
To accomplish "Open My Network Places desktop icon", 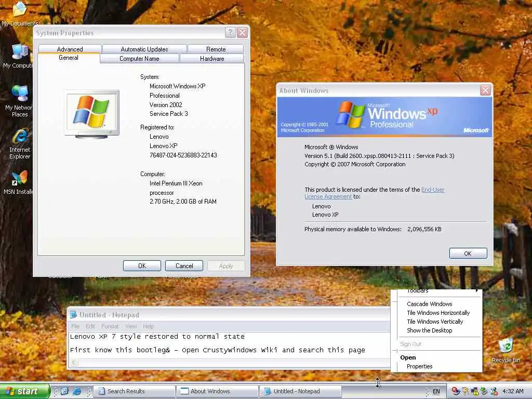I will 19,101.
